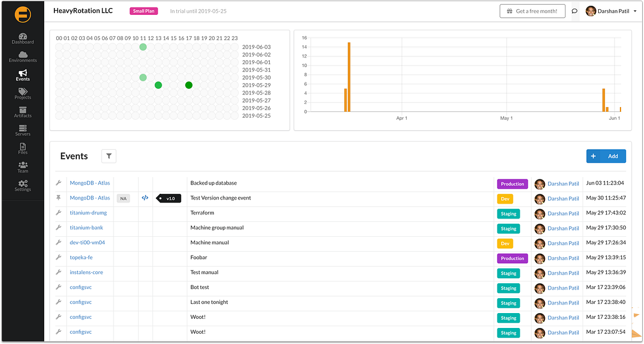Click the v1.0 version tag

(169, 198)
